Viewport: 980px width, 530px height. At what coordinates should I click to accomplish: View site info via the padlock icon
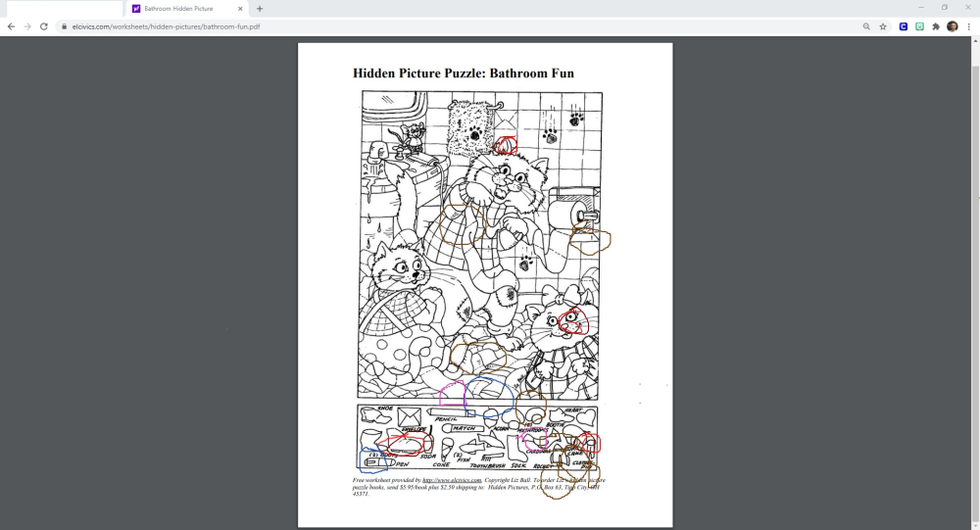click(65, 26)
